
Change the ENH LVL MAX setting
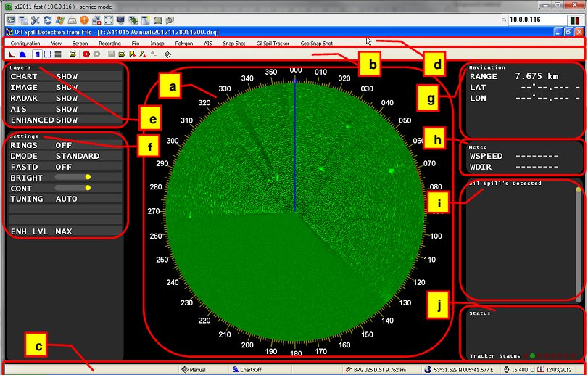point(64,231)
